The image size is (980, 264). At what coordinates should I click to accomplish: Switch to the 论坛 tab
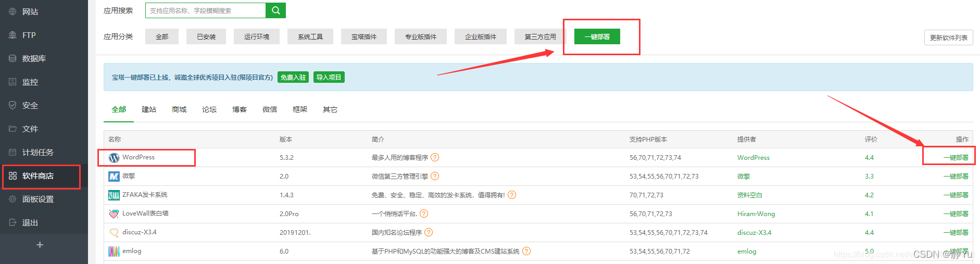(x=209, y=109)
